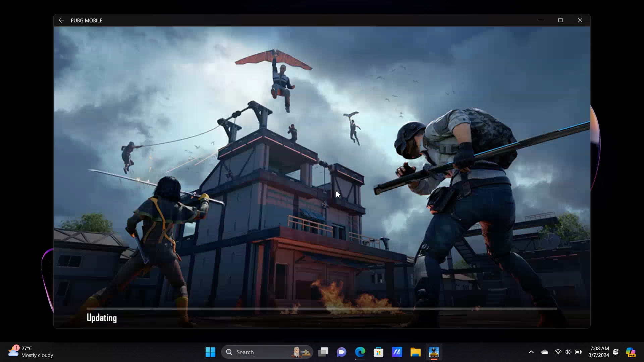The image size is (644, 362).
Task: Launch Microsoft Edge from taskbar
Action: click(360, 352)
